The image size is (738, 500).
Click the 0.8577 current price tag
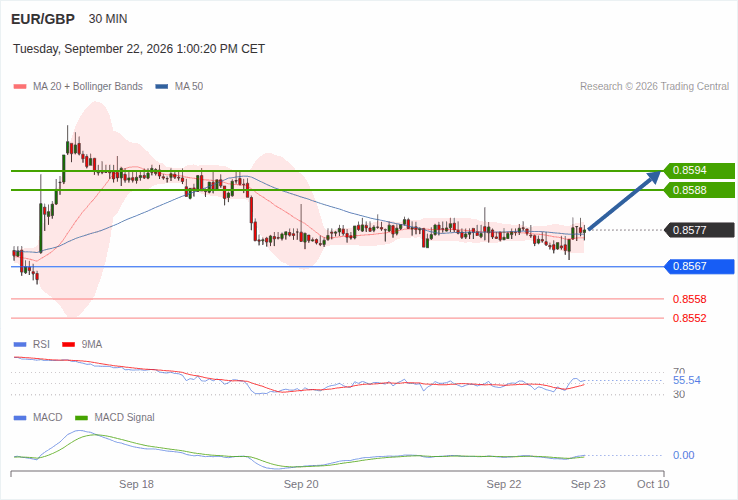click(699, 230)
